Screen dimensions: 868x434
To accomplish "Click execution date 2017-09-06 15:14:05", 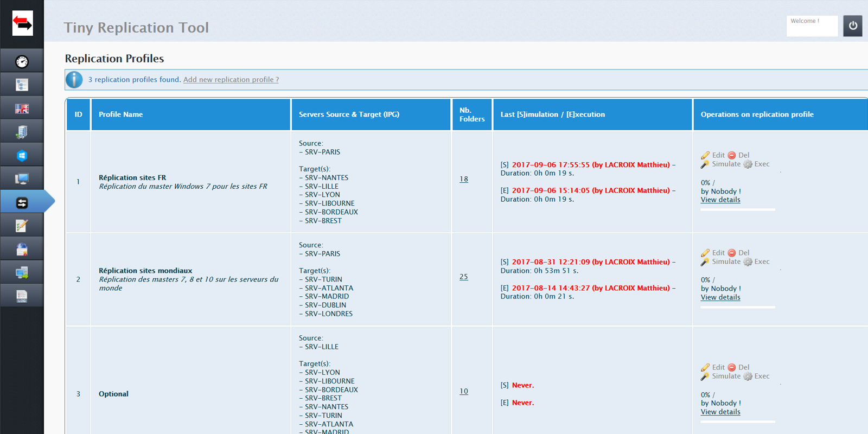I will [551, 190].
